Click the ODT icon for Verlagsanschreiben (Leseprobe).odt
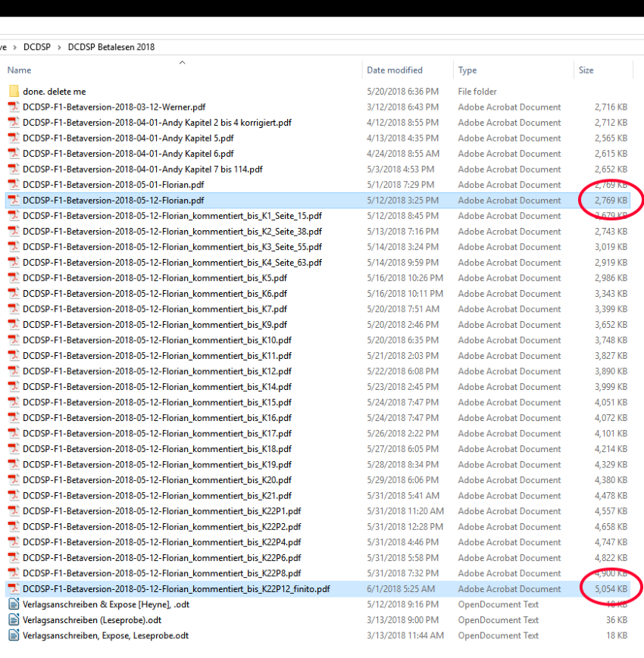The height and width of the screenshot is (658, 644). coord(13,620)
